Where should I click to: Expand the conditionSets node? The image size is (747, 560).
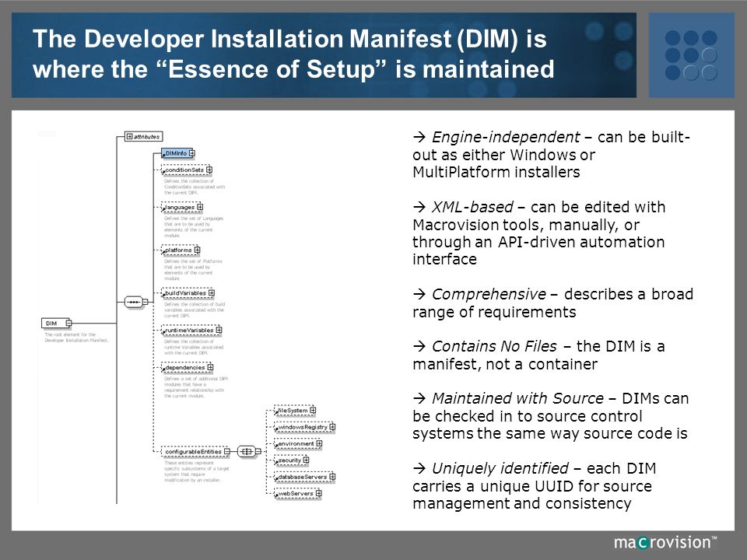[x=209, y=170]
